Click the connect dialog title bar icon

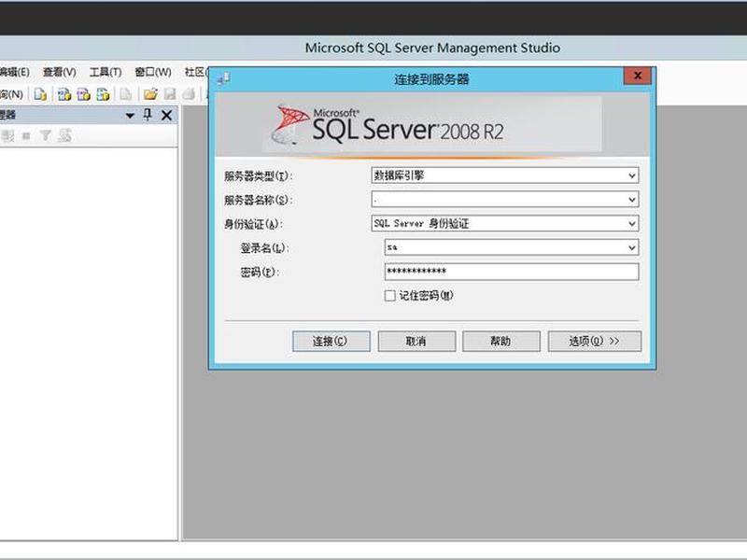point(223,79)
